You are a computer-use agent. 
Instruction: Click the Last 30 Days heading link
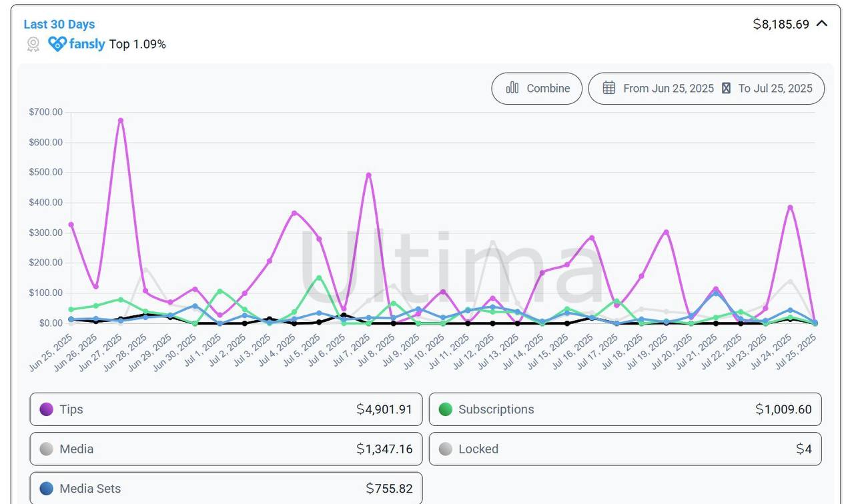pyautogui.click(x=59, y=24)
